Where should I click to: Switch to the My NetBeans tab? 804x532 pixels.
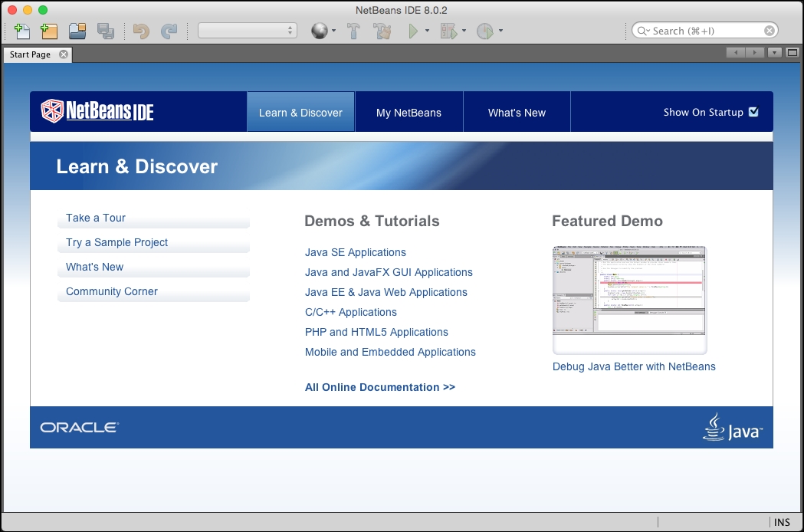pyautogui.click(x=409, y=111)
